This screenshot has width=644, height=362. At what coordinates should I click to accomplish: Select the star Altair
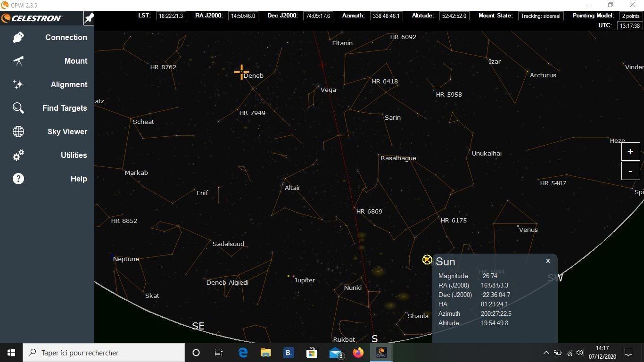coord(292,188)
